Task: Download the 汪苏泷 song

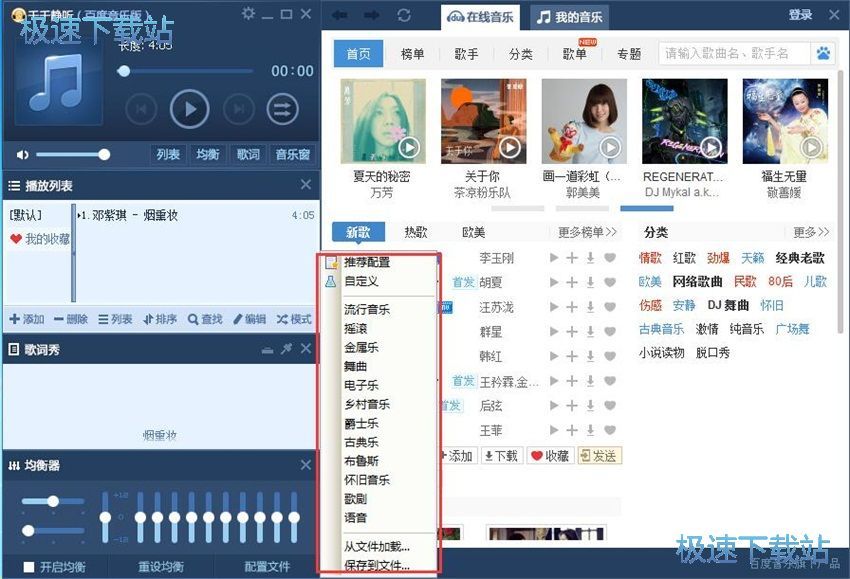Action: (x=590, y=307)
